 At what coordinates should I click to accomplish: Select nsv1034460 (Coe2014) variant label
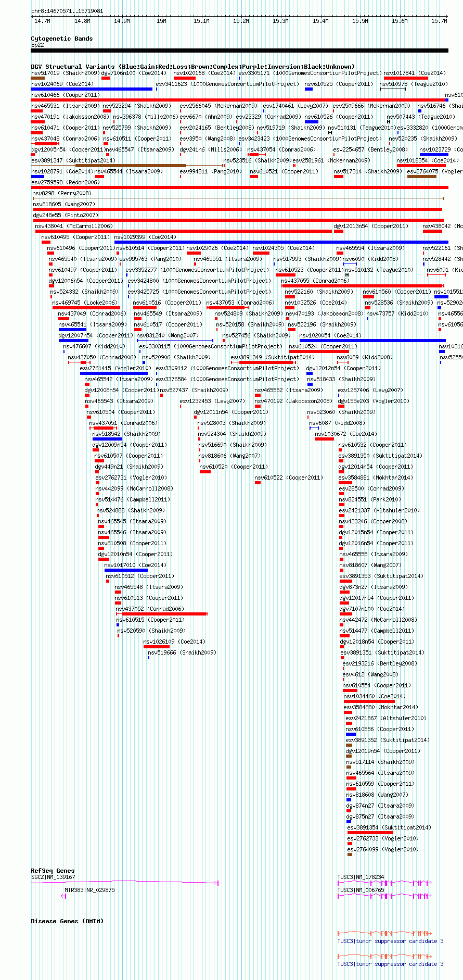tap(374, 696)
